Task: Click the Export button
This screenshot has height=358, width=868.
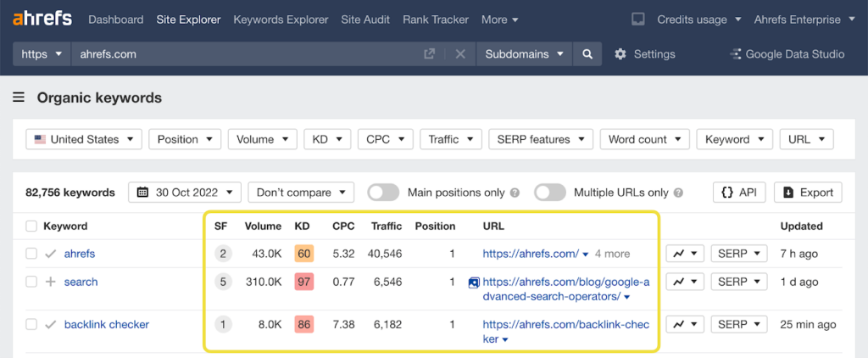Action: (x=808, y=193)
